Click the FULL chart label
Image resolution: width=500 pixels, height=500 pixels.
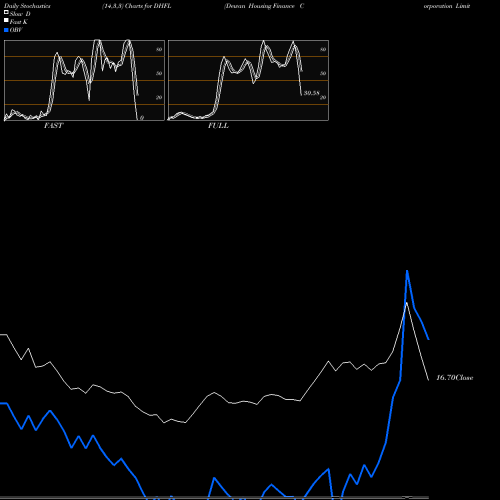218,126
